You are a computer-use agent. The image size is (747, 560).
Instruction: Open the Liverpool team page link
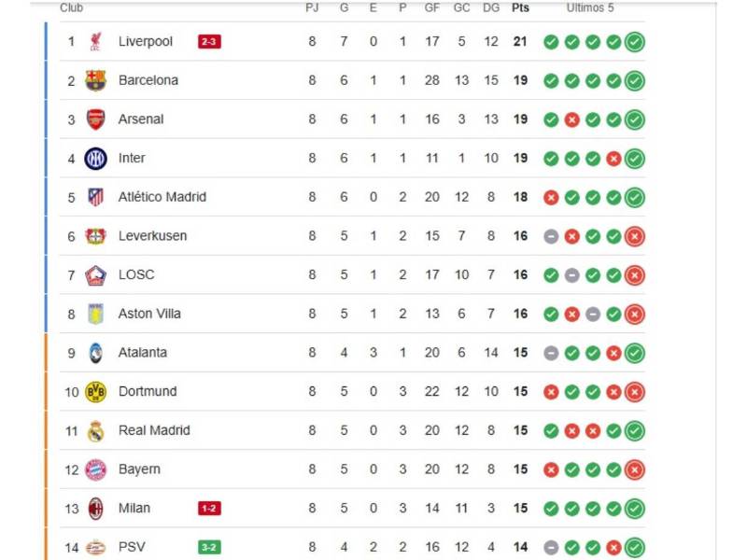[146, 41]
